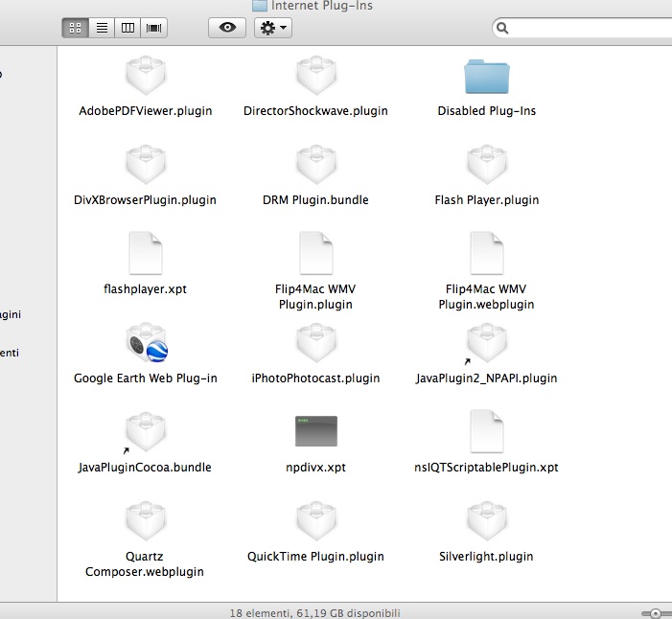The height and width of the screenshot is (619, 672).
Task: Click the QuickTime Plugin.plugin file name
Action: point(315,557)
